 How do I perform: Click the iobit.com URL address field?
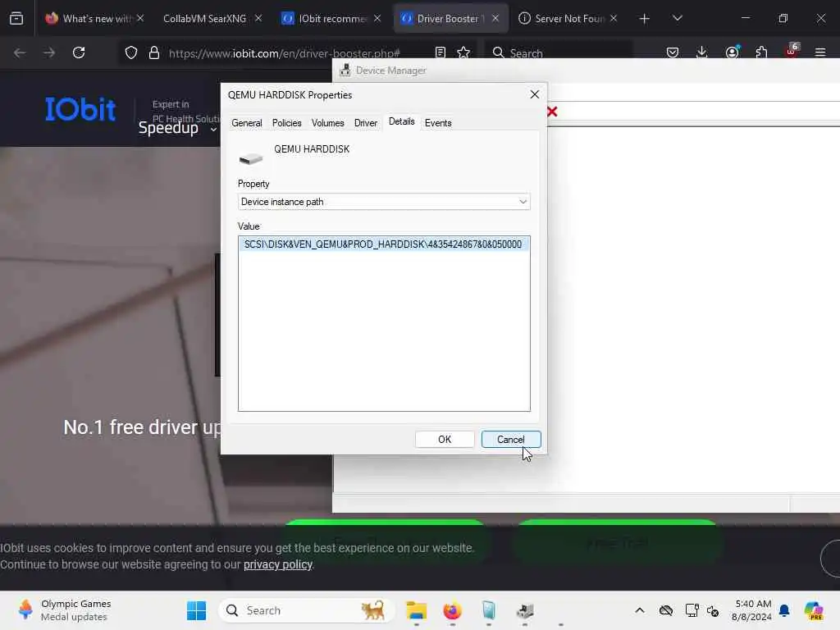[x=284, y=53]
